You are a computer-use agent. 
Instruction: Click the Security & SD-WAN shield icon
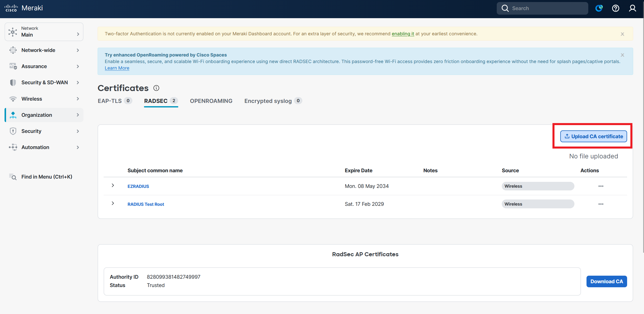click(13, 82)
